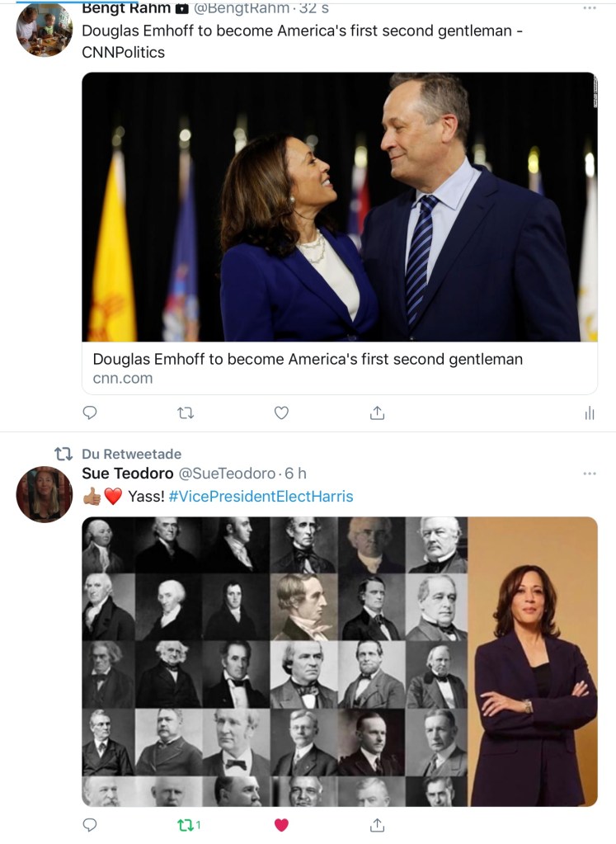Retweet the Douglas Emhoff tweet
The width and height of the screenshot is (616, 844).
point(186,413)
